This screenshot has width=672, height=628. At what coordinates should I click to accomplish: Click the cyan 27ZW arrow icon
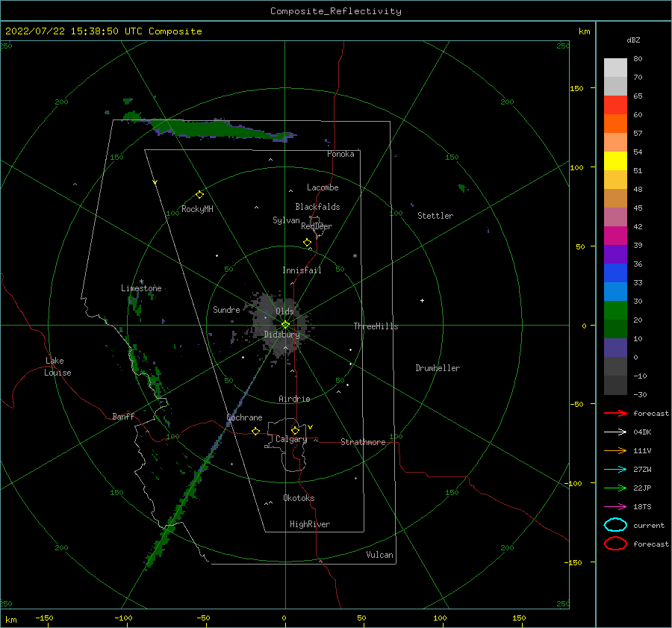coord(615,470)
